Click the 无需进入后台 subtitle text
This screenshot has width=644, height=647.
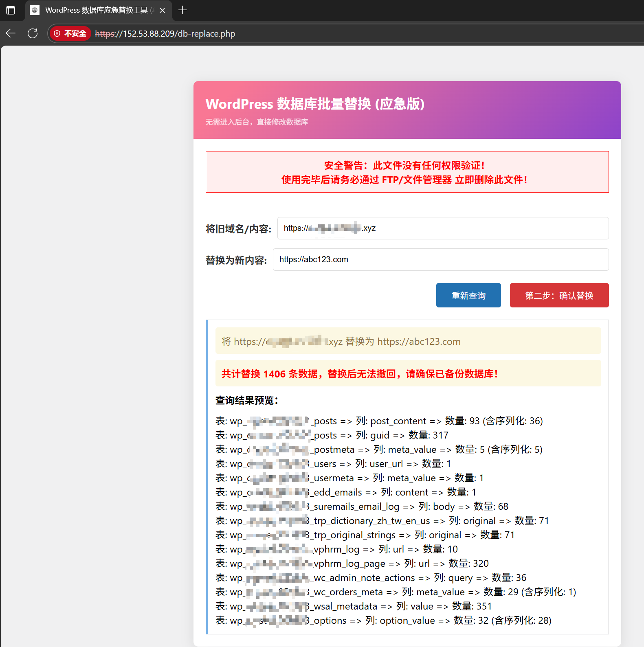pyautogui.click(x=257, y=122)
